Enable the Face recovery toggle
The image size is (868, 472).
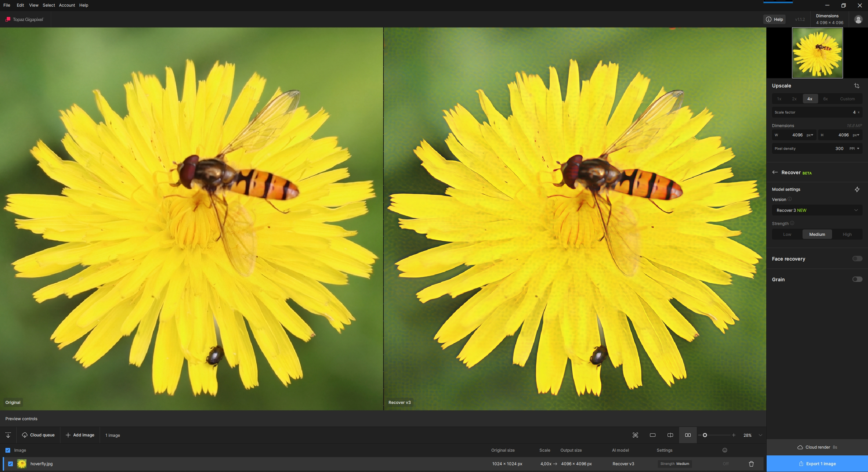857,259
